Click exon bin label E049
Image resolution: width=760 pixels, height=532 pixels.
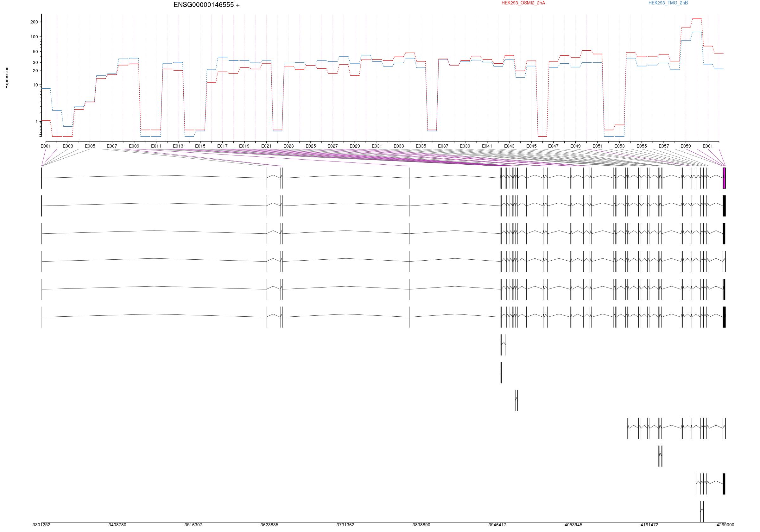pyautogui.click(x=576, y=146)
